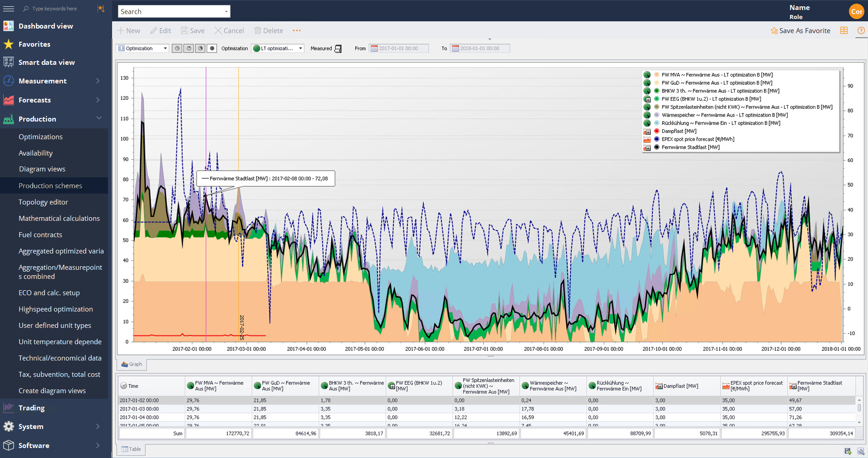Open the hamburger menu icon

click(x=9, y=9)
